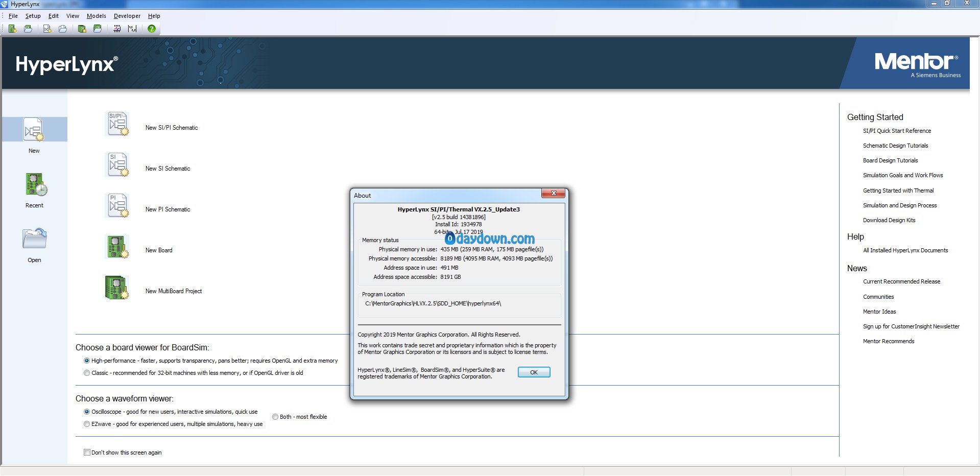Open the File menu
980x476 pixels.
(13, 16)
